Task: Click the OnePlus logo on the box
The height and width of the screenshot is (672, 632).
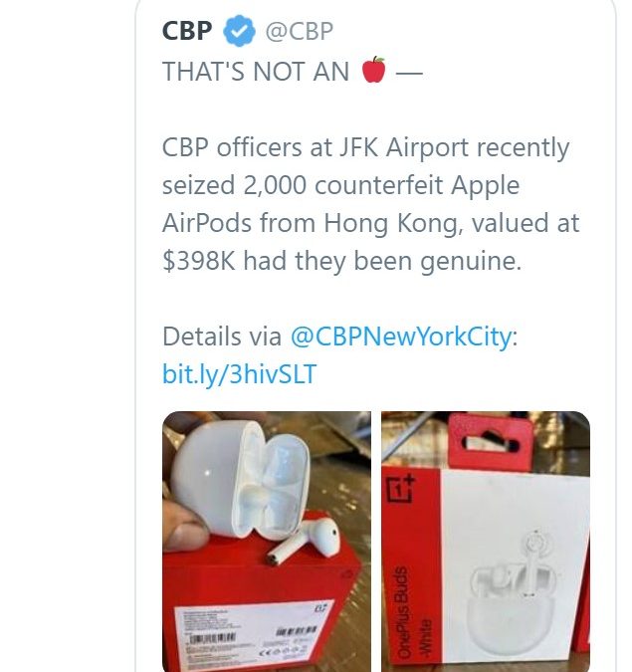Action: click(x=401, y=489)
